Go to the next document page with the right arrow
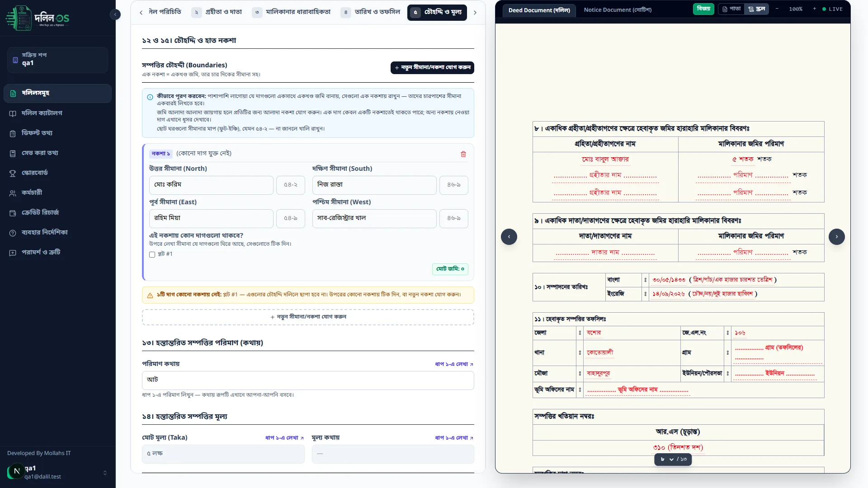 [x=837, y=237]
